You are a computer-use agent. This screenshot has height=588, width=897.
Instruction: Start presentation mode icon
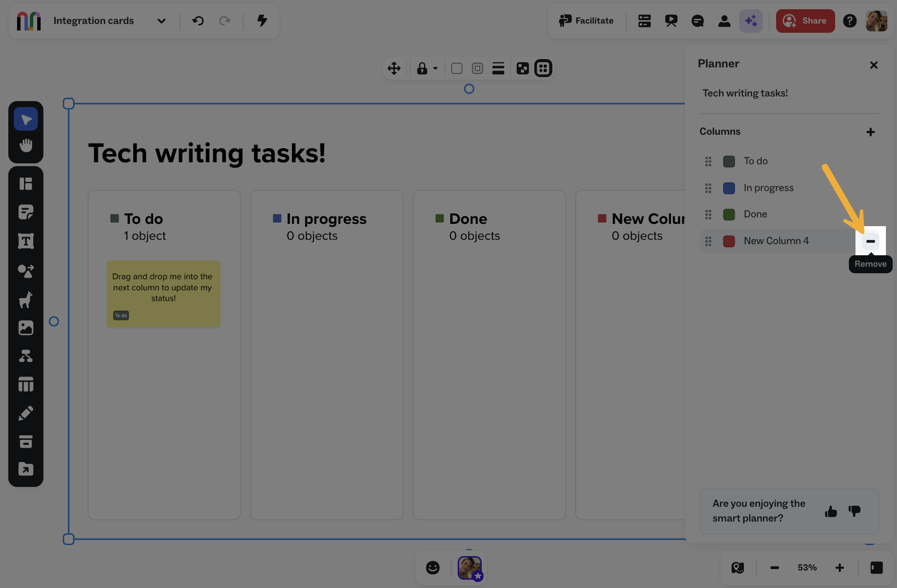click(671, 21)
